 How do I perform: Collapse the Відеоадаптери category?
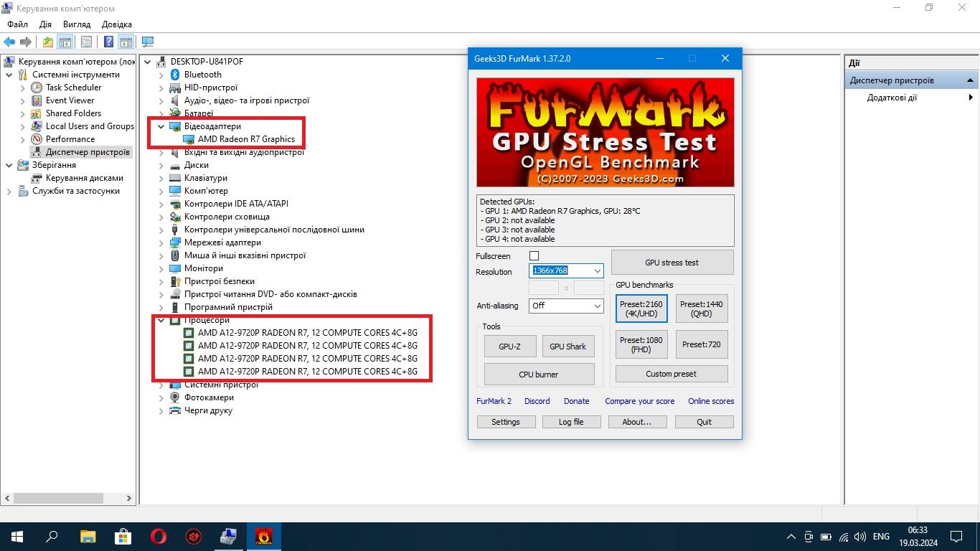coord(161,126)
